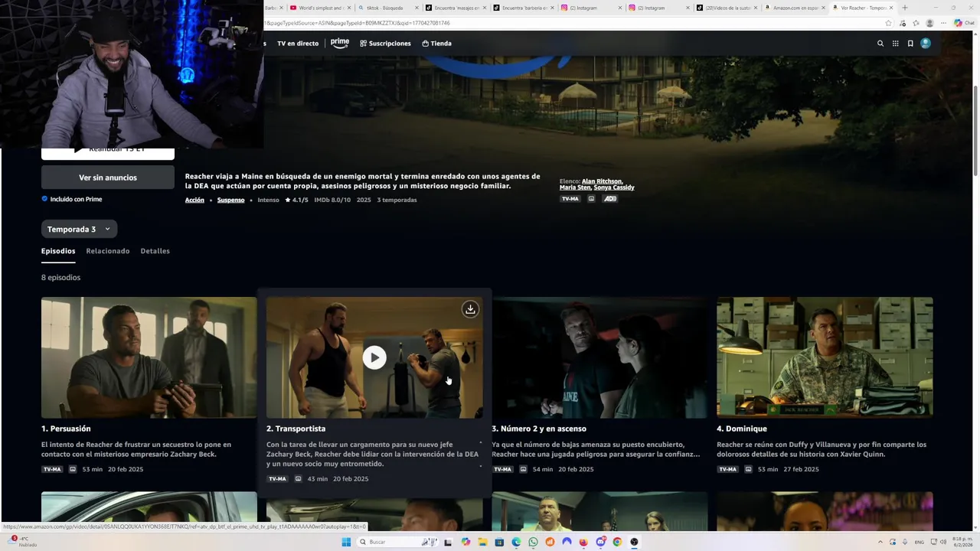Click the Buscar taskbar search box
Viewport: 980px width, 551px height.
(398, 542)
